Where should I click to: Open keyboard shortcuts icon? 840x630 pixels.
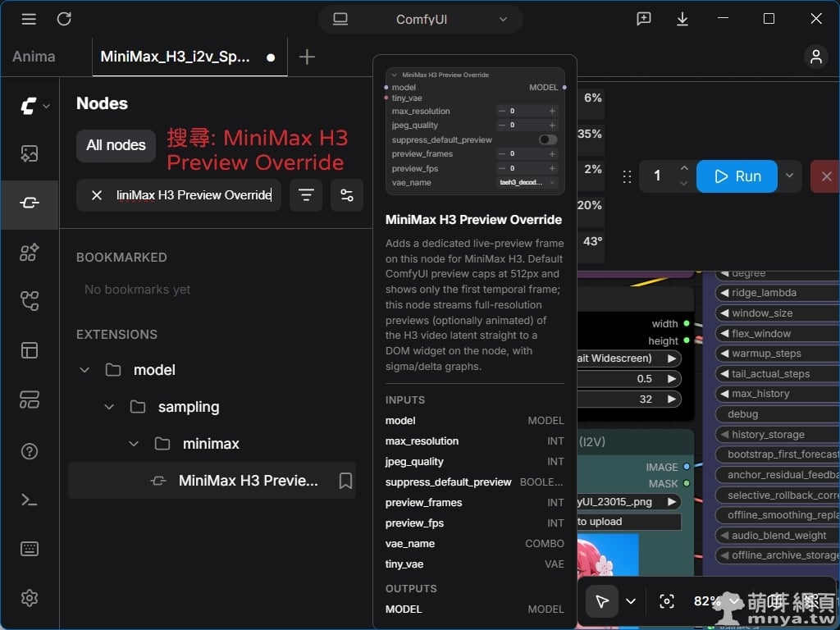click(30, 549)
